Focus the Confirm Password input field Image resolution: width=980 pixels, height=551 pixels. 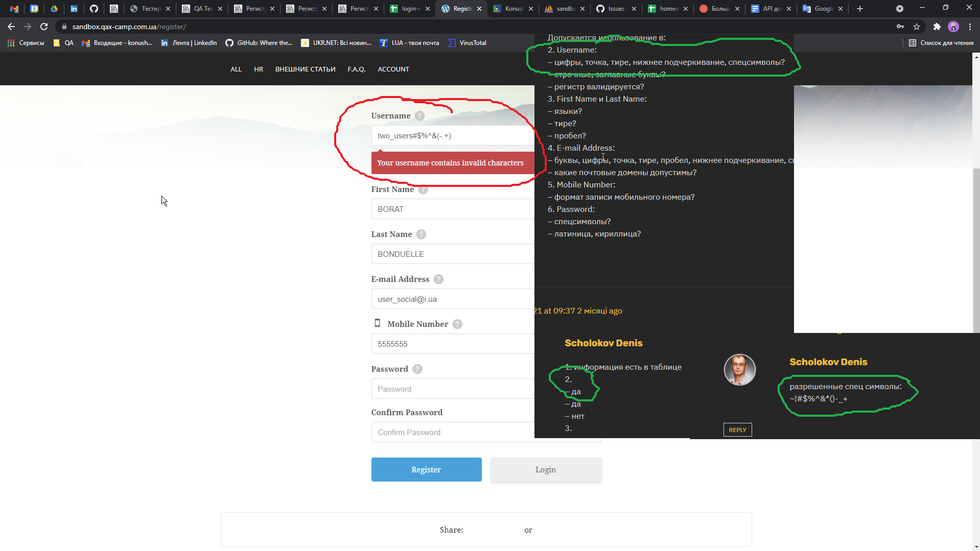(453, 433)
